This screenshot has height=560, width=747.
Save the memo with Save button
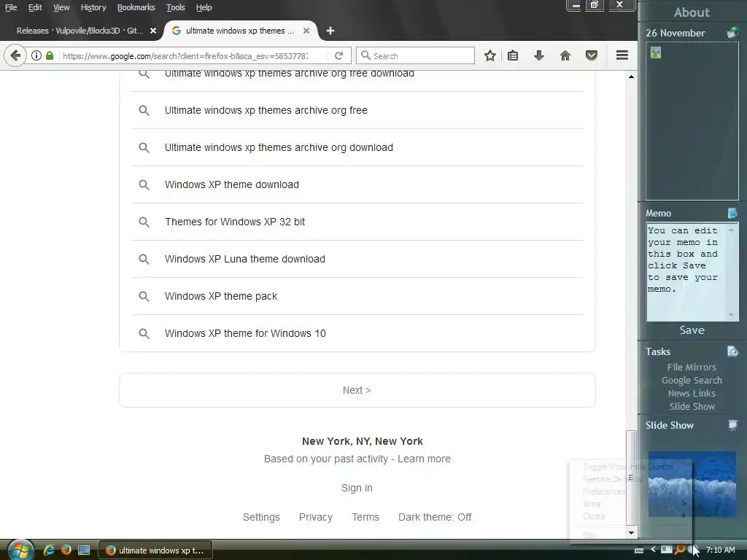[692, 330]
